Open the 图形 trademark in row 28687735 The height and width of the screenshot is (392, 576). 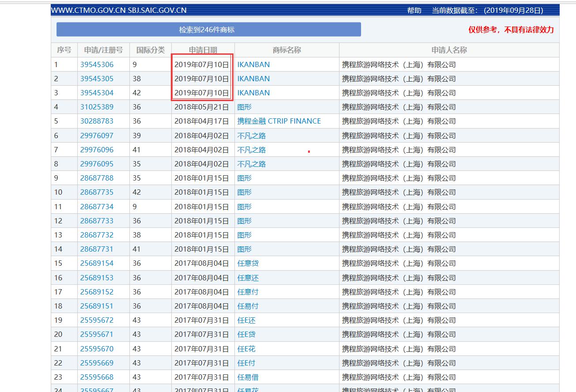coord(245,192)
